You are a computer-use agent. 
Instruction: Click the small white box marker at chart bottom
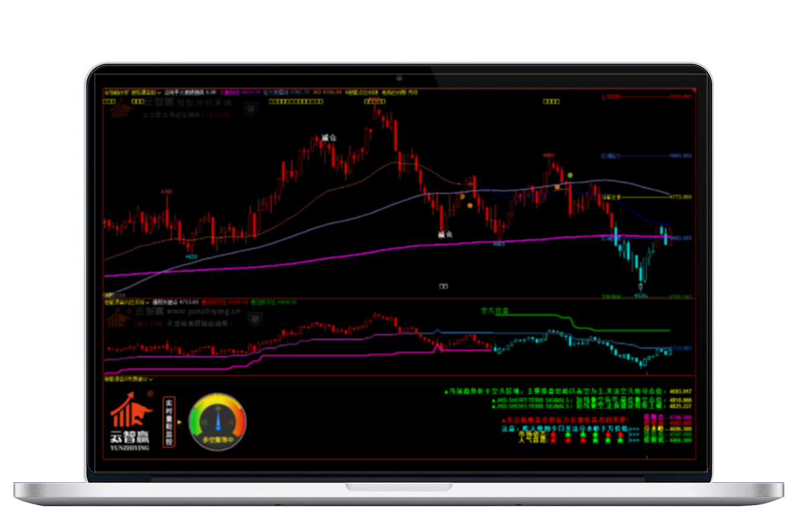(x=442, y=286)
